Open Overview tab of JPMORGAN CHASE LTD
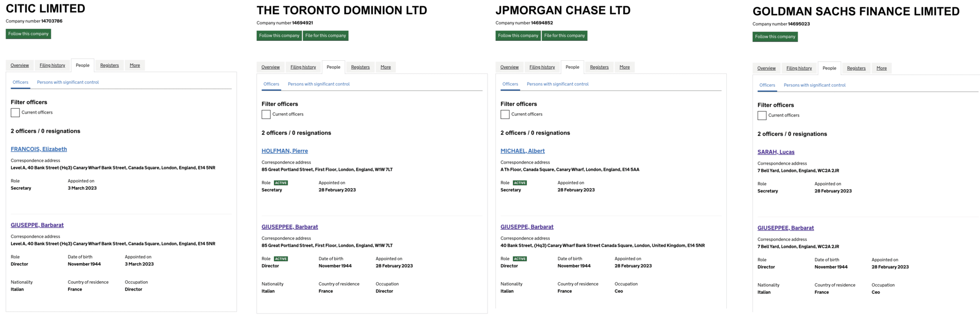980x315 pixels. coord(510,67)
